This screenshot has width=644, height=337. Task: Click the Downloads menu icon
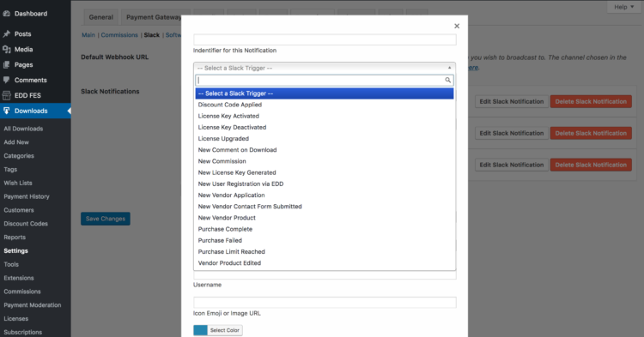[6, 111]
